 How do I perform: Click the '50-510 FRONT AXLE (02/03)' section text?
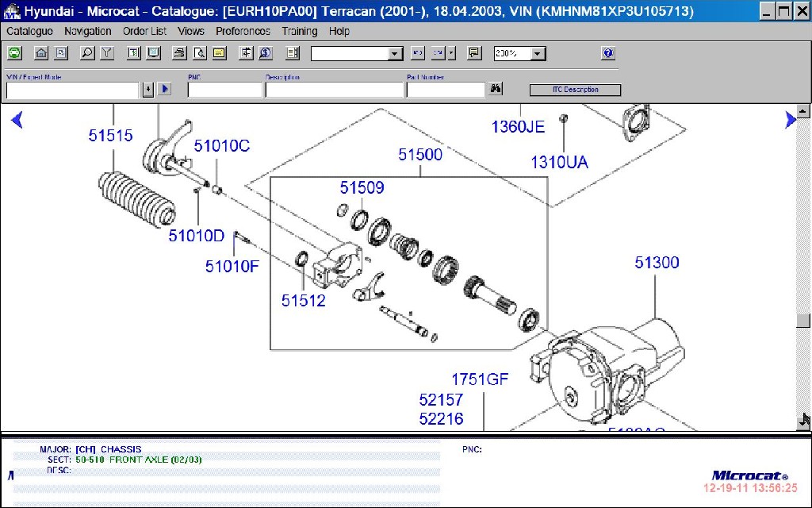click(138, 460)
